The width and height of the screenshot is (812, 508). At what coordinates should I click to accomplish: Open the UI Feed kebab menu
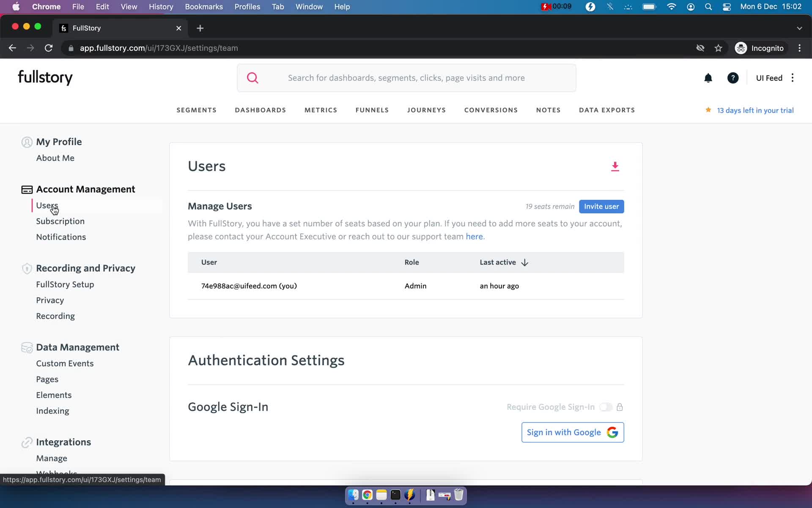793,78
